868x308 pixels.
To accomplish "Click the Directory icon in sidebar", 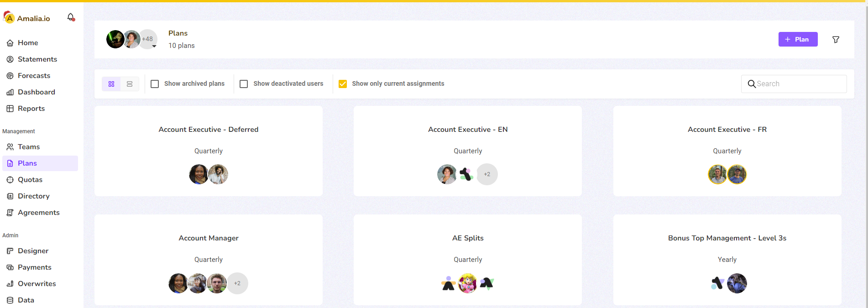I will [10, 196].
